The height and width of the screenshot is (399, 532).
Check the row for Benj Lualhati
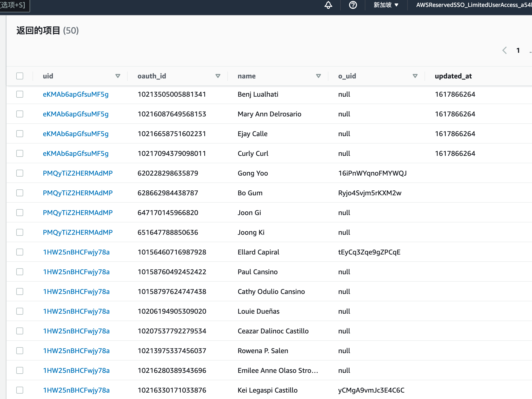(x=20, y=94)
